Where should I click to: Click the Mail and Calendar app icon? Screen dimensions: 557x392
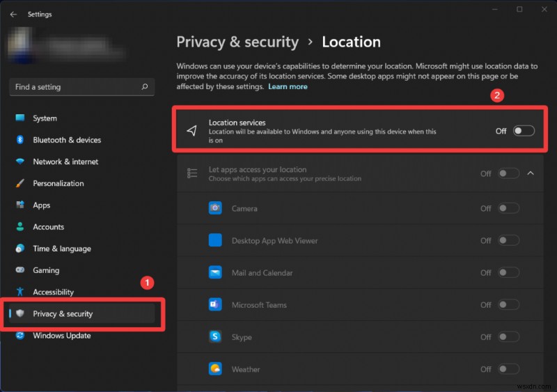pos(215,272)
